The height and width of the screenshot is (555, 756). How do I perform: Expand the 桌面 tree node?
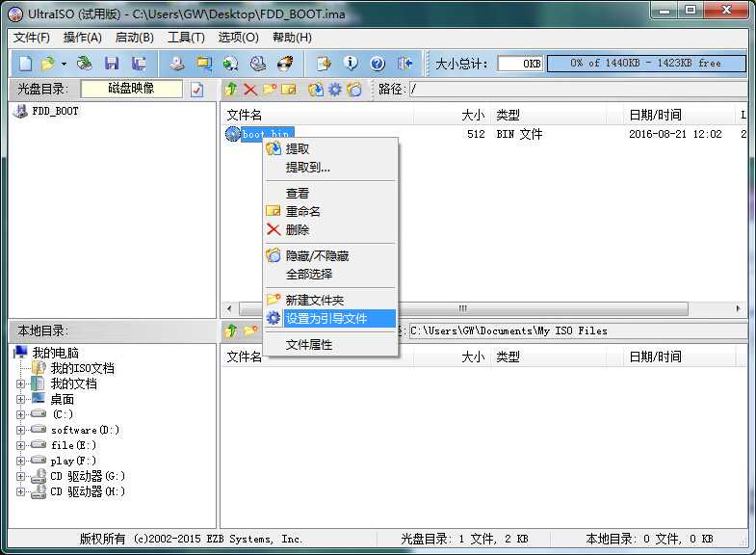pos(20,400)
